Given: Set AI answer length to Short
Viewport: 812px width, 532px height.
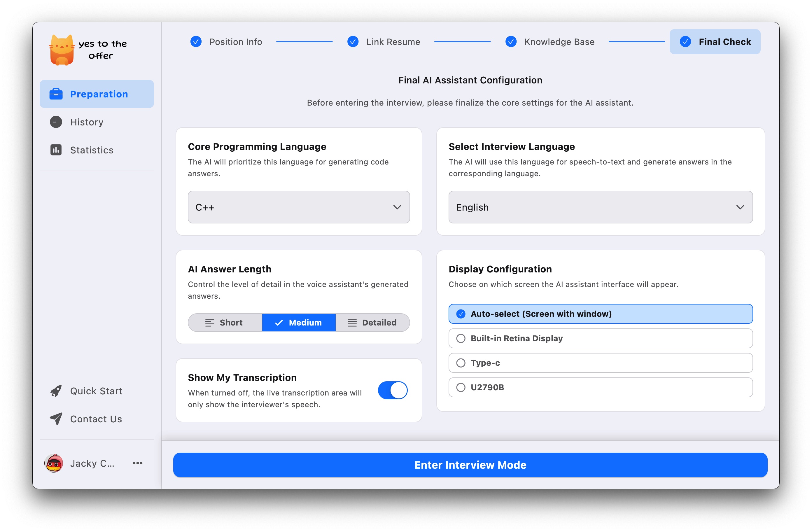Looking at the screenshot, I should (225, 323).
